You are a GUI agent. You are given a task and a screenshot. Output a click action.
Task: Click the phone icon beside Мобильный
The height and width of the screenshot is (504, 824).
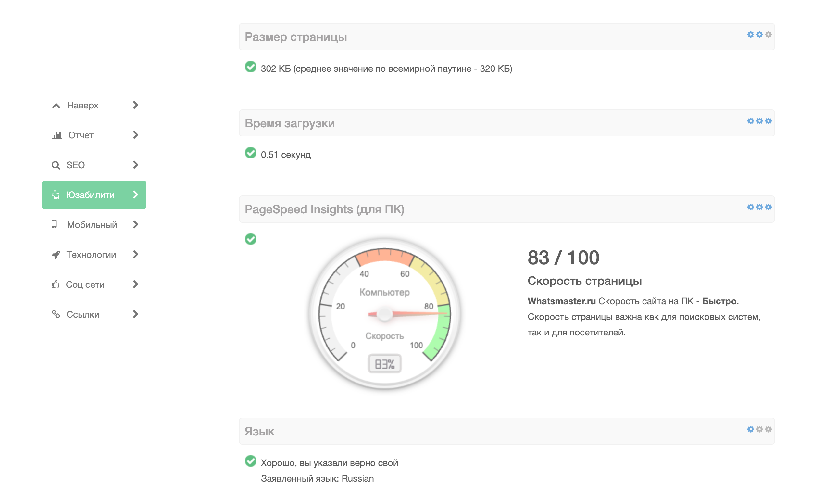(x=54, y=224)
